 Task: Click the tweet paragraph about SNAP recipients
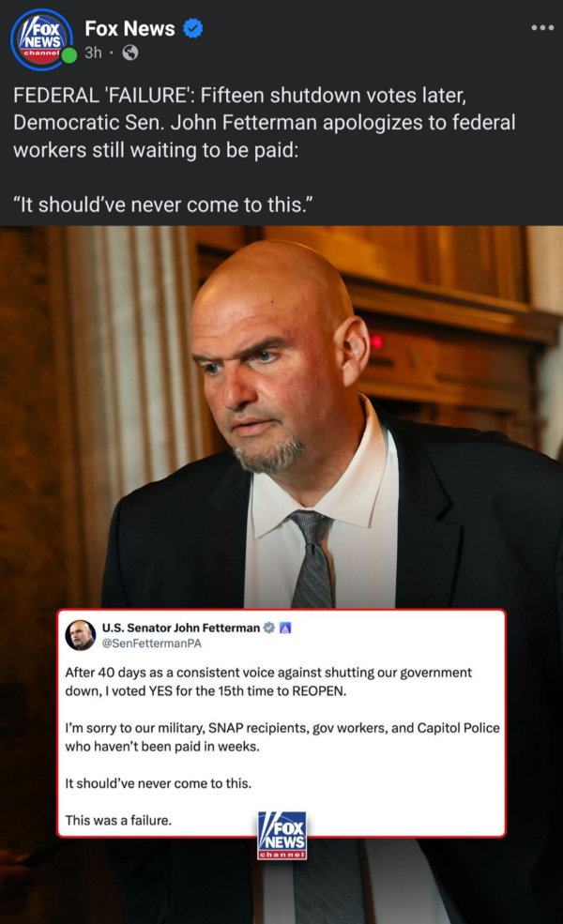[x=281, y=737]
